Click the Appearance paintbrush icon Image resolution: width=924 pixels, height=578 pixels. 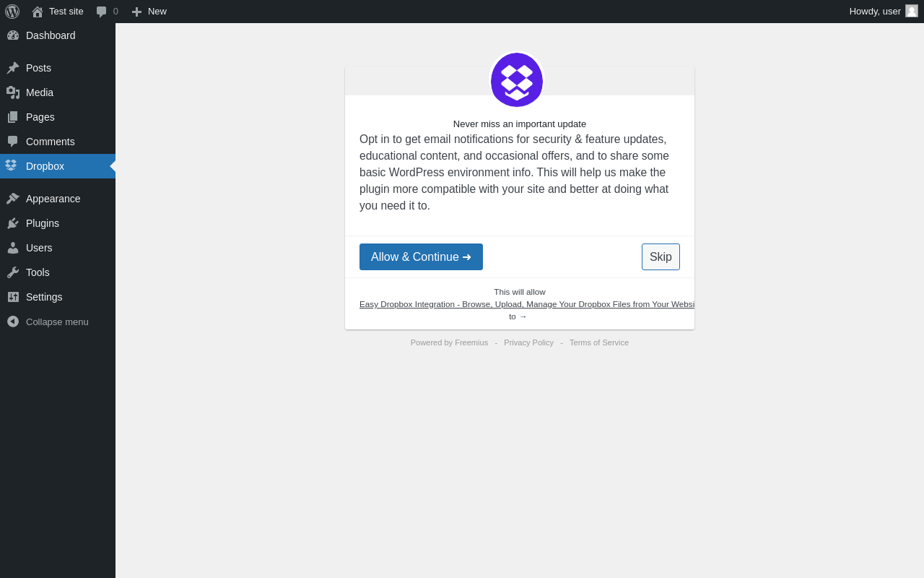coord(13,199)
